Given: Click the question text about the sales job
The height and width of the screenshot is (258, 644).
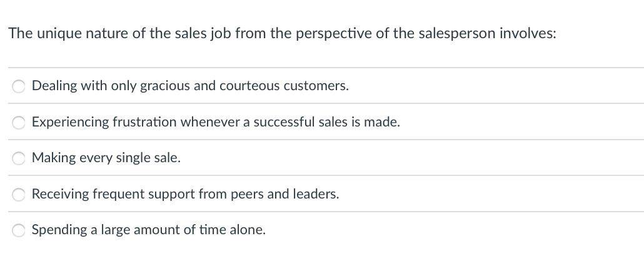Looking at the screenshot, I should [282, 33].
